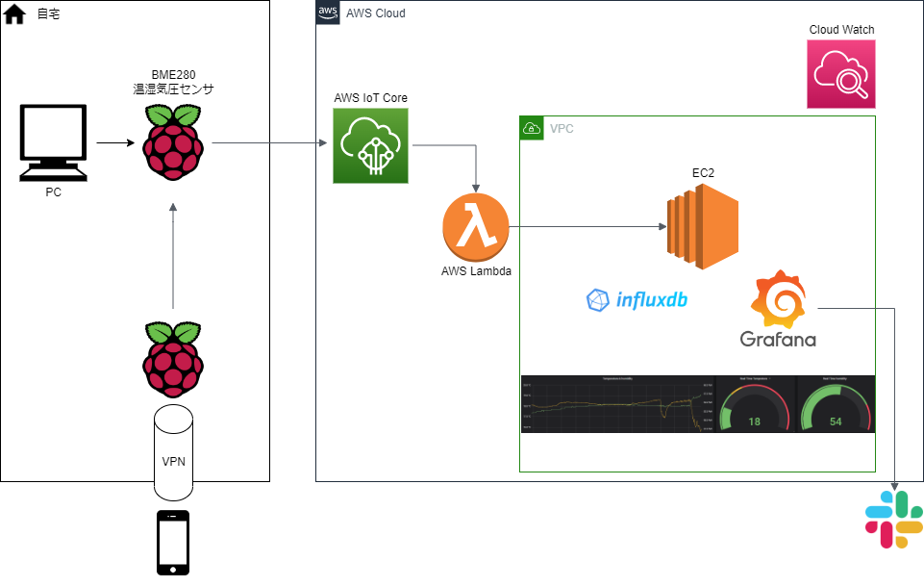Click the AWS Lambda icon

pyautogui.click(x=476, y=228)
